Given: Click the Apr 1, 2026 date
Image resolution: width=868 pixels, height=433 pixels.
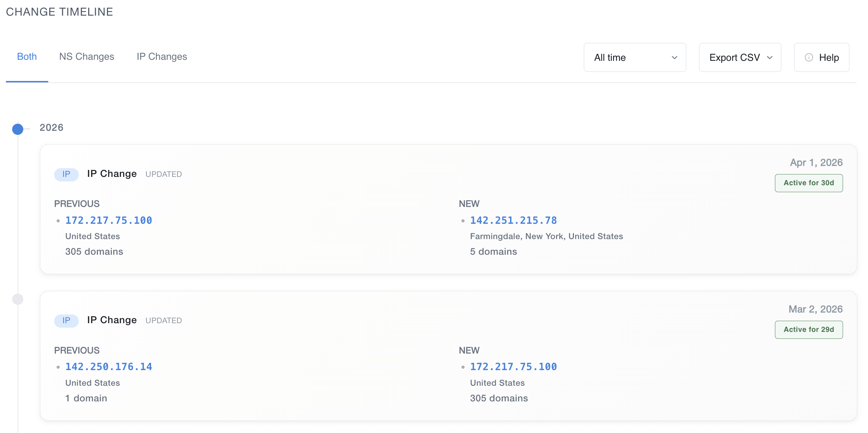Looking at the screenshot, I should pyautogui.click(x=816, y=163).
